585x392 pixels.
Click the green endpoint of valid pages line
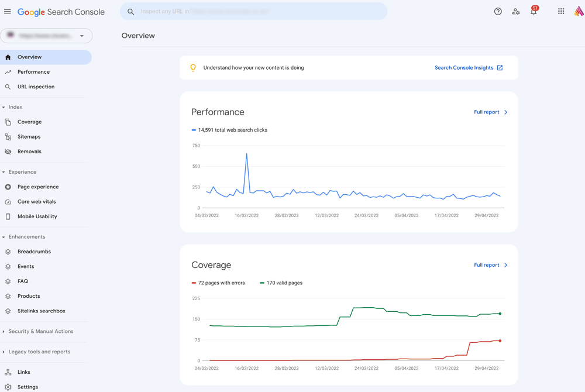coord(500,314)
